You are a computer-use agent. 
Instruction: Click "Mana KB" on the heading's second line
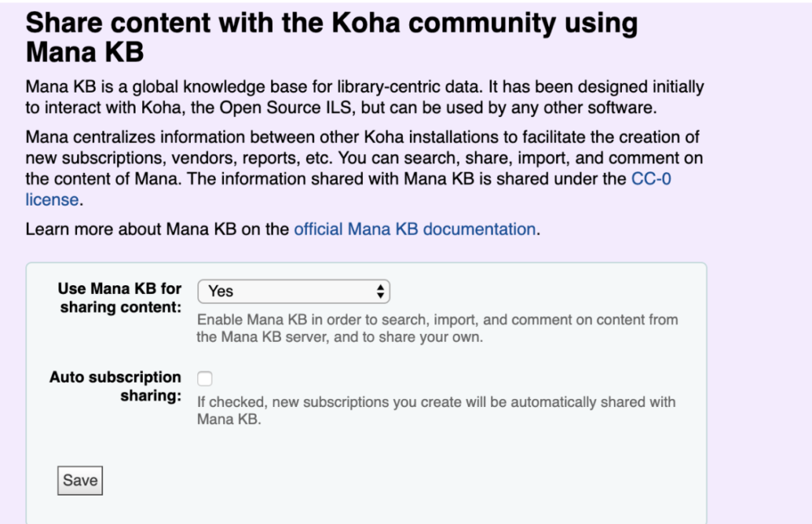click(x=84, y=54)
